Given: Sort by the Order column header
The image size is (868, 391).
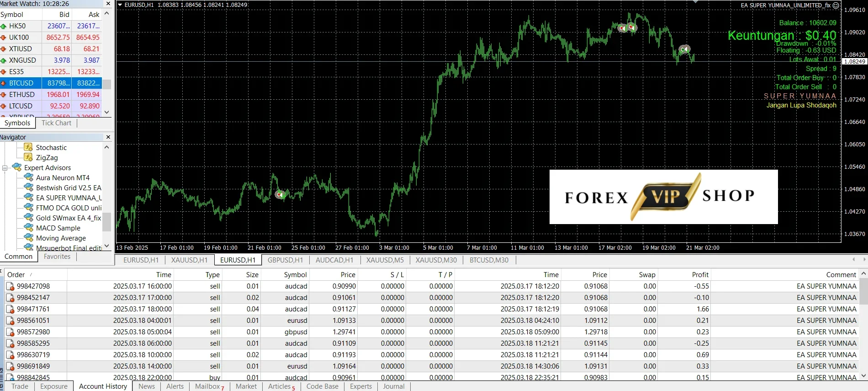Looking at the screenshot, I should [36, 274].
